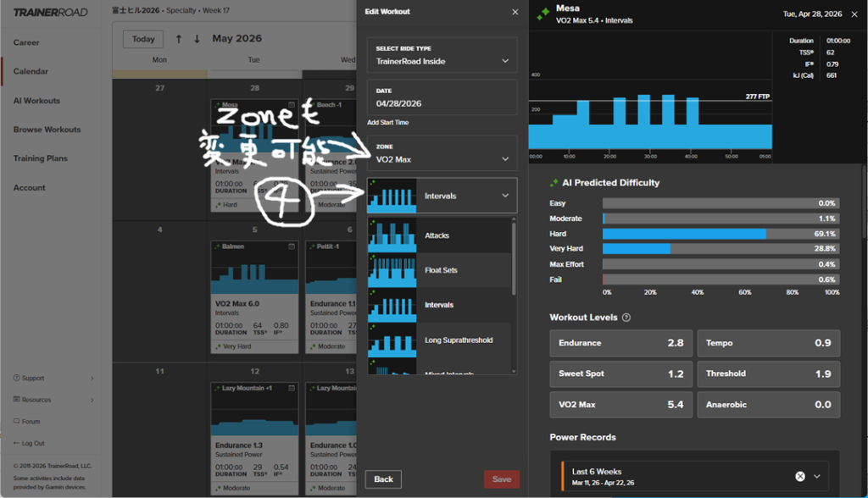Click the Resources icon in sidebar
Screen dimensions: 868x498
[16, 400]
